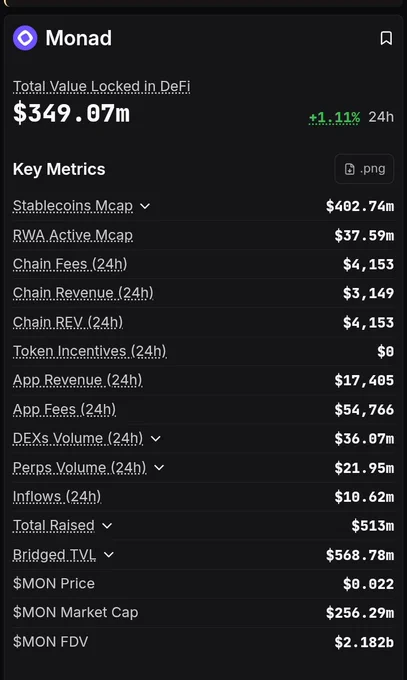The image size is (407, 680).
Task: Click the App Fees (24h) label
Action: click(64, 409)
